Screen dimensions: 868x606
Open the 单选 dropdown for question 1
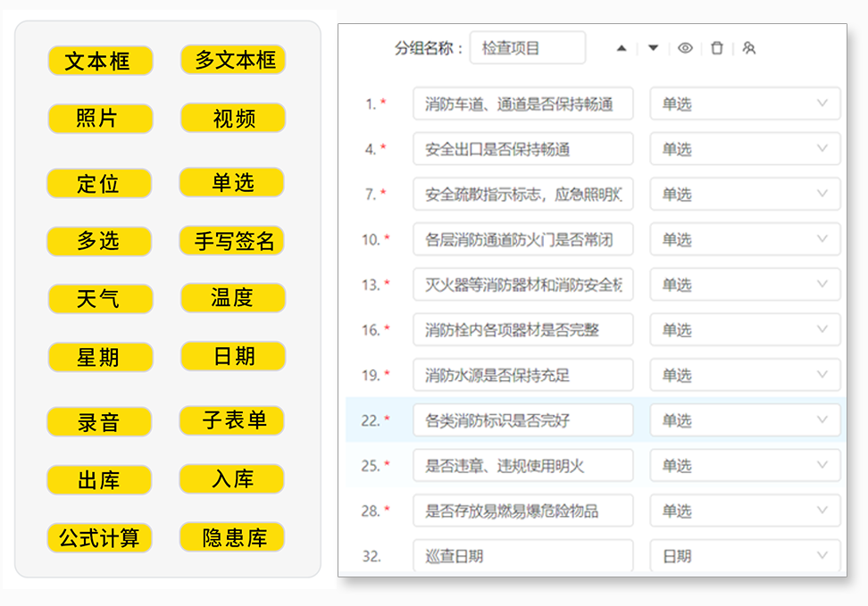coord(746,104)
